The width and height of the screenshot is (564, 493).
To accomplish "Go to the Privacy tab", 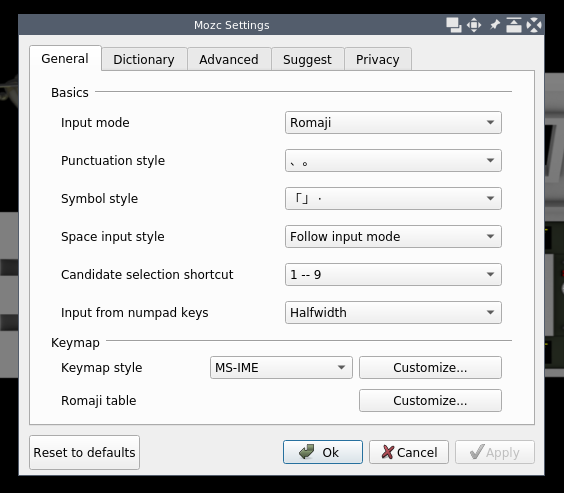I will click(x=378, y=59).
